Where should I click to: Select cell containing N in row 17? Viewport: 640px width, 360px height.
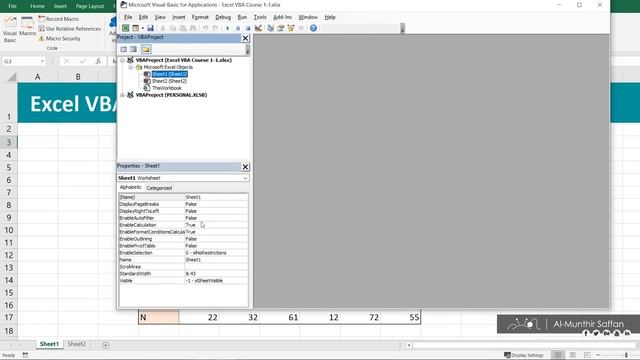click(x=158, y=317)
